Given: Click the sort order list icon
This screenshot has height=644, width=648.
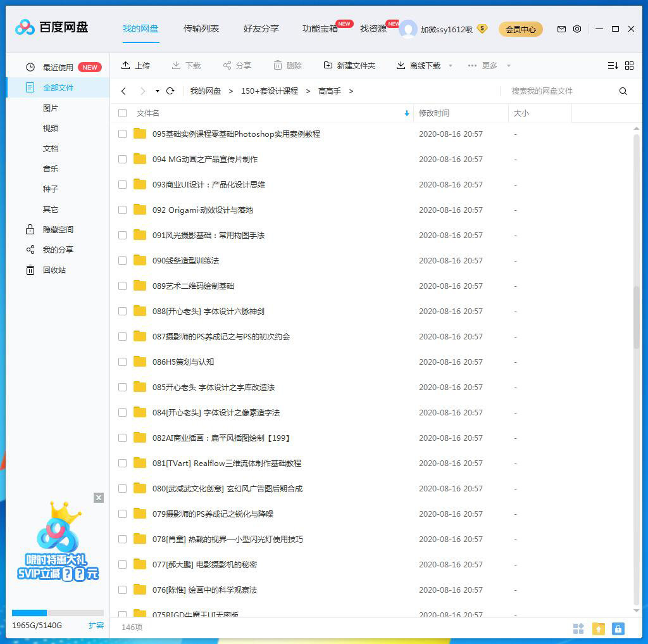Looking at the screenshot, I should click(613, 66).
